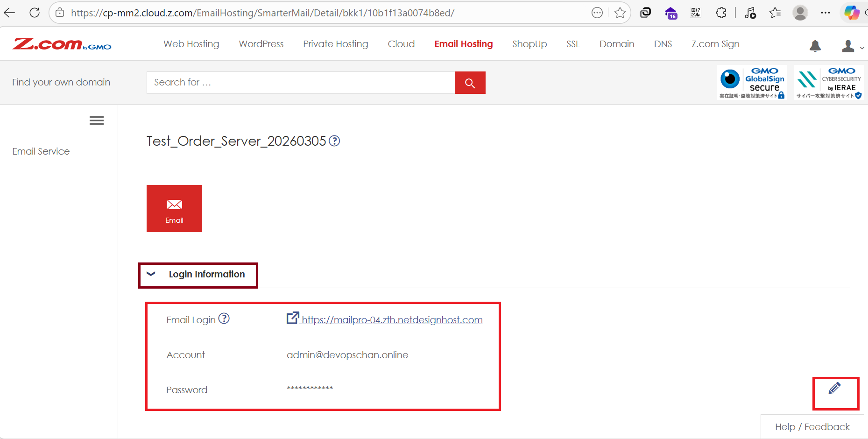Screen dimensions: 868x439
Task: Open Z.com Sign
Action: pyautogui.click(x=715, y=44)
